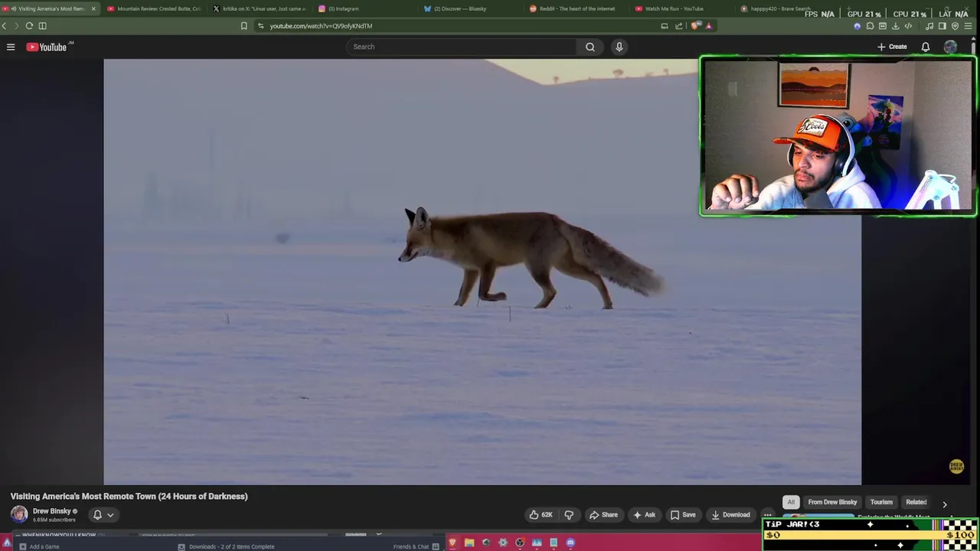This screenshot has height=551, width=980.
Task: Open browser extensions puzzle icon
Action: (x=870, y=26)
